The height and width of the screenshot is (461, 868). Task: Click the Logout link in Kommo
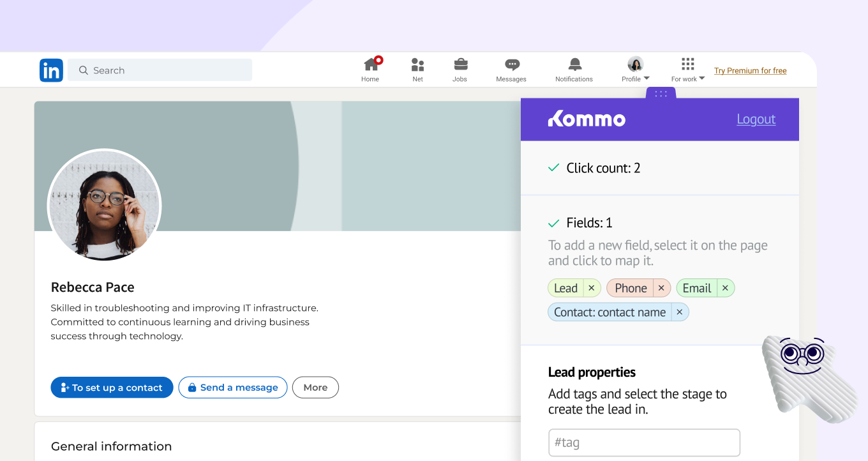pos(756,119)
